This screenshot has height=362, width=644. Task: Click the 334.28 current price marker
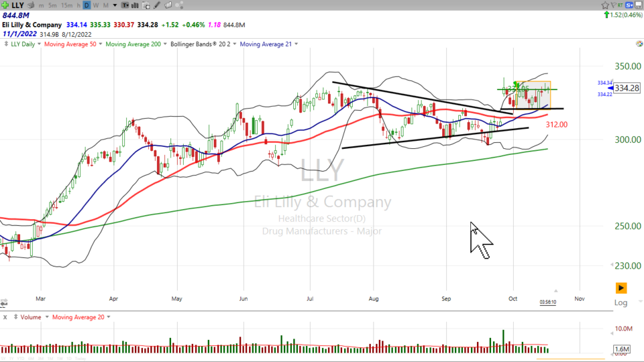(x=625, y=88)
